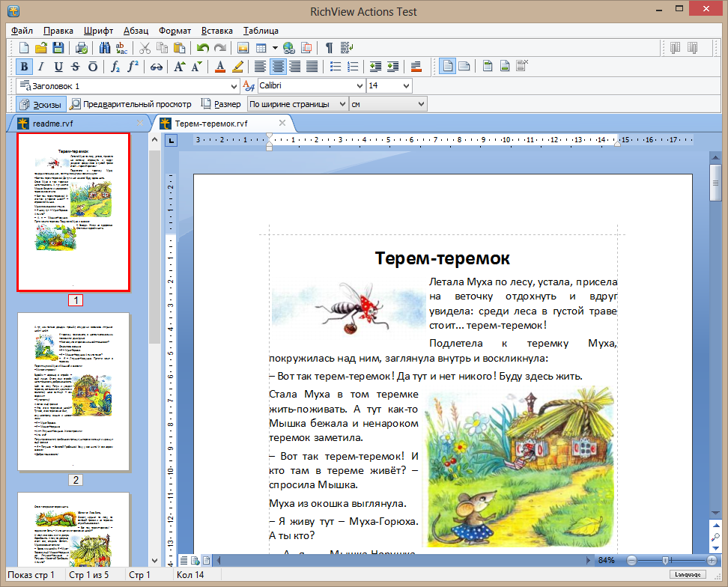Open the Вставка menu

tap(217, 31)
